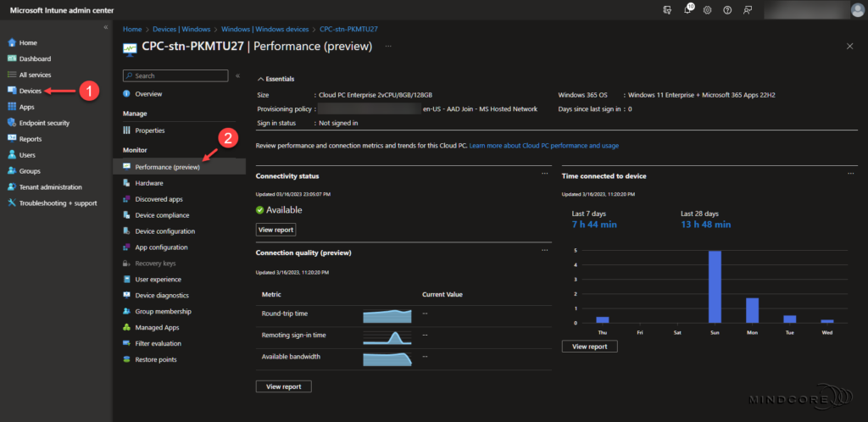Viewport: 868px width, 422px height.
Task: Open Device configuration
Action: [165, 231]
